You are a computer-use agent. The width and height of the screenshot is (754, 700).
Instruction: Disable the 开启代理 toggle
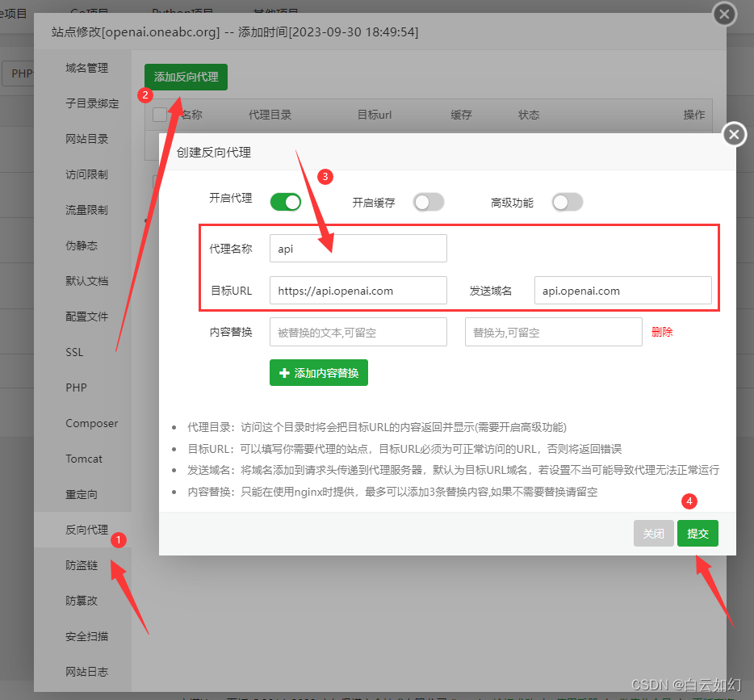click(284, 202)
